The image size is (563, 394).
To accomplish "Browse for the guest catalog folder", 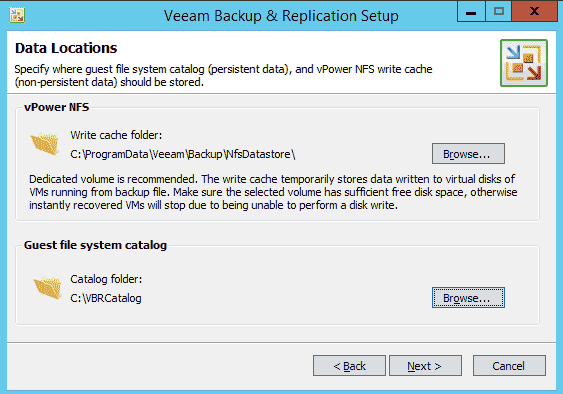I will [x=468, y=297].
